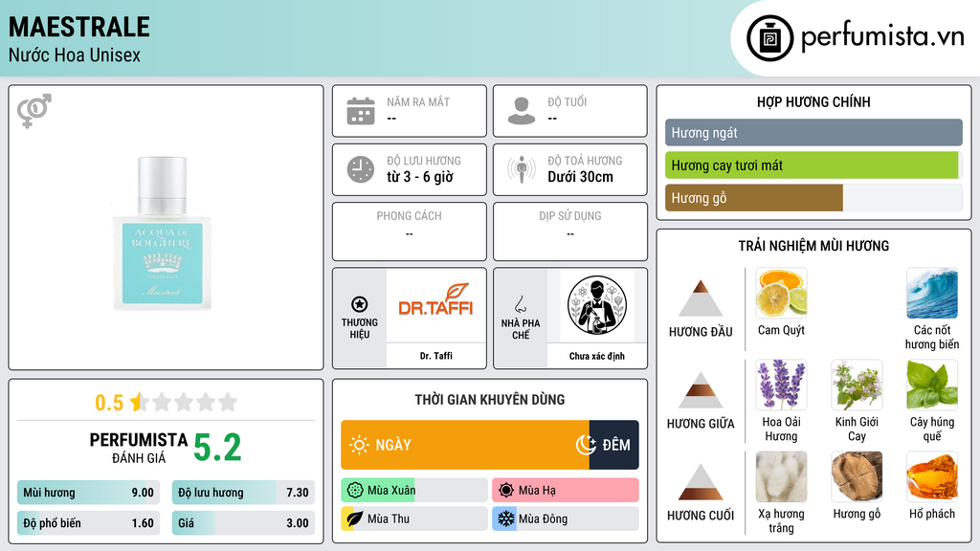
Task: Click the Dịp sử dụng card
Action: (x=570, y=231)
